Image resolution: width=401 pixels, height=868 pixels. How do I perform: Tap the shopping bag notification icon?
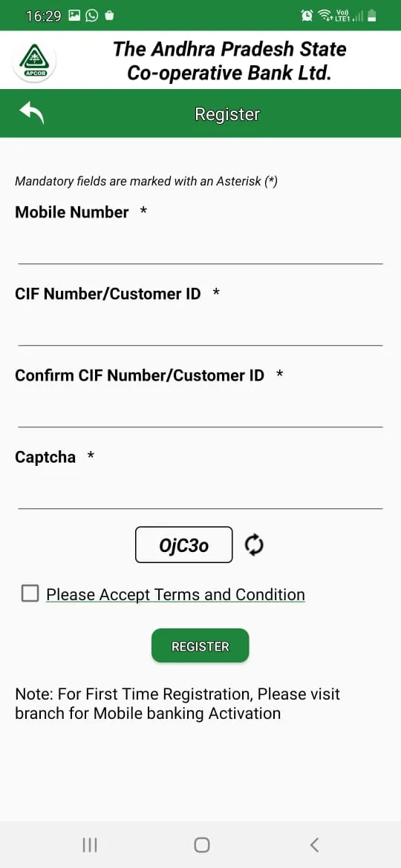point(109,16)
